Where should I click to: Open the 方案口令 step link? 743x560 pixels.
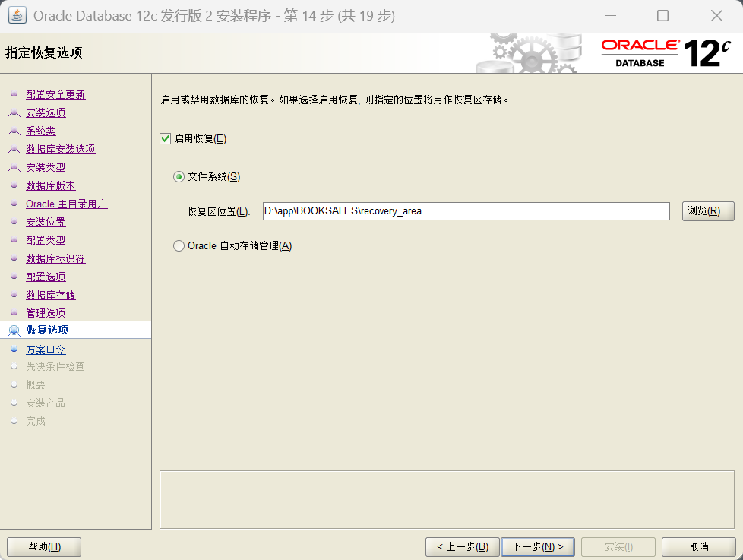click(46, 350)
